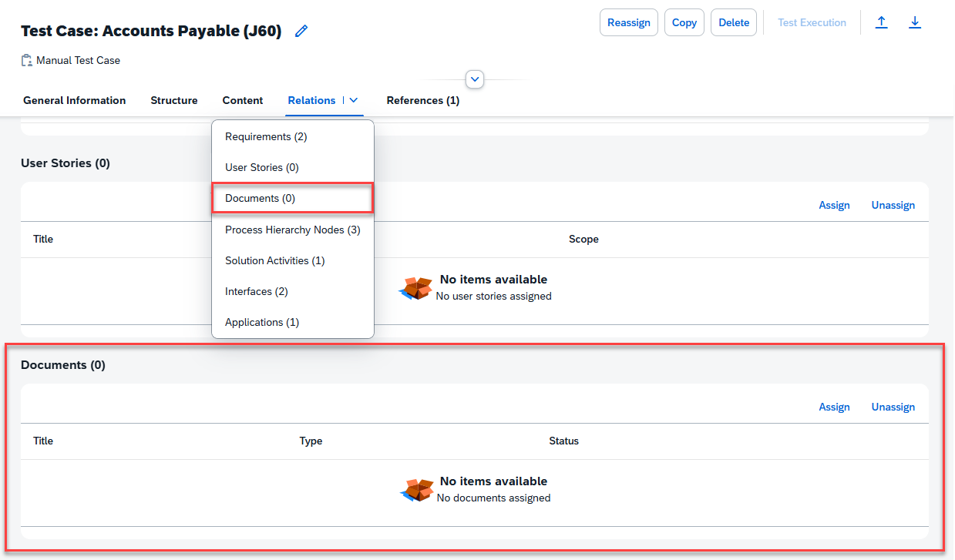
Task: Choose Applications (1) in the Relations list
Action: tap(261, 322)
